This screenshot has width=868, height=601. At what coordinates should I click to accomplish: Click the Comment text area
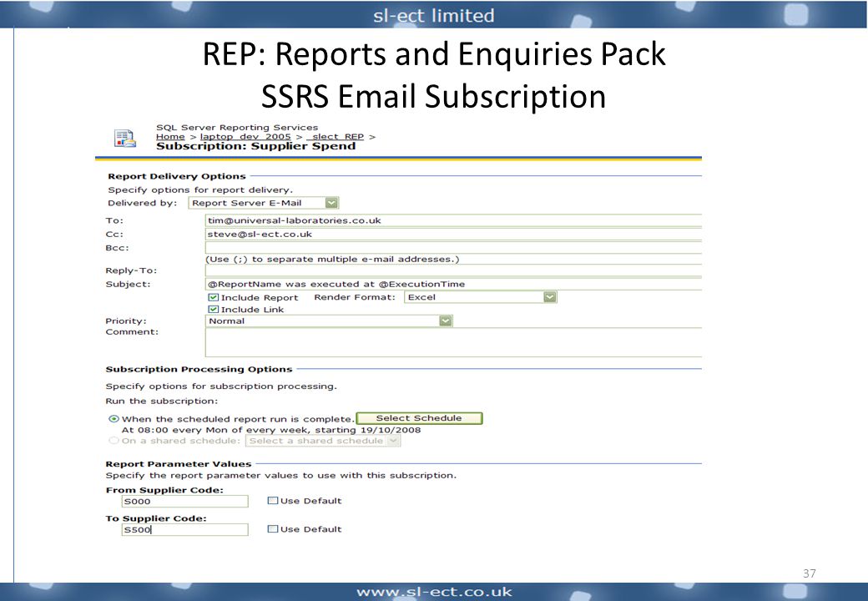pos(453,342)
